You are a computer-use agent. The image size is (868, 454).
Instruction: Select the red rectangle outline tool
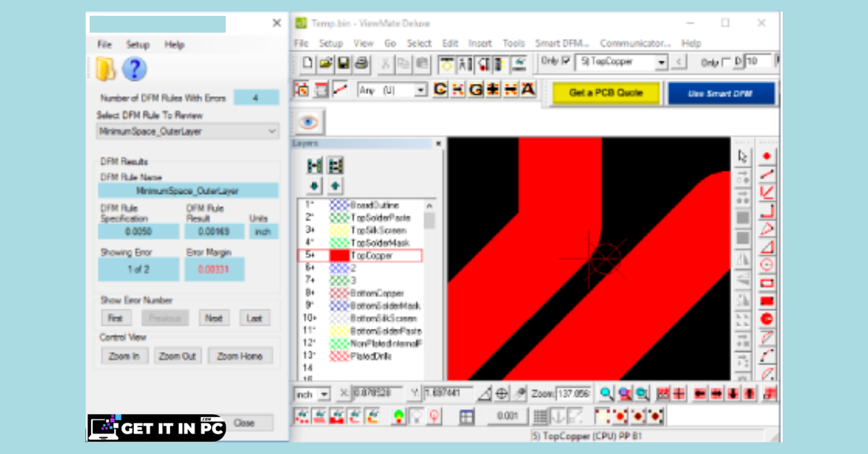pos(767,283)
